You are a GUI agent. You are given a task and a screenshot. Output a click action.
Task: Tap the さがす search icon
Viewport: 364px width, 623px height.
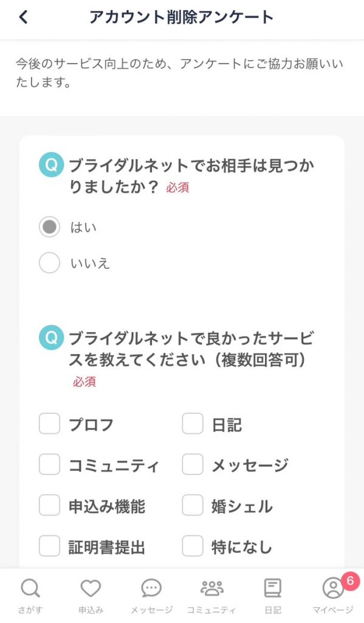point(29,588)
